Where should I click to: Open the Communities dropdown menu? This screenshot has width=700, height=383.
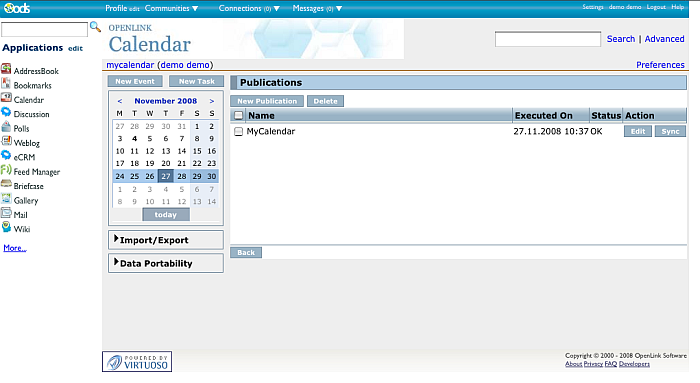click(171, 8)
